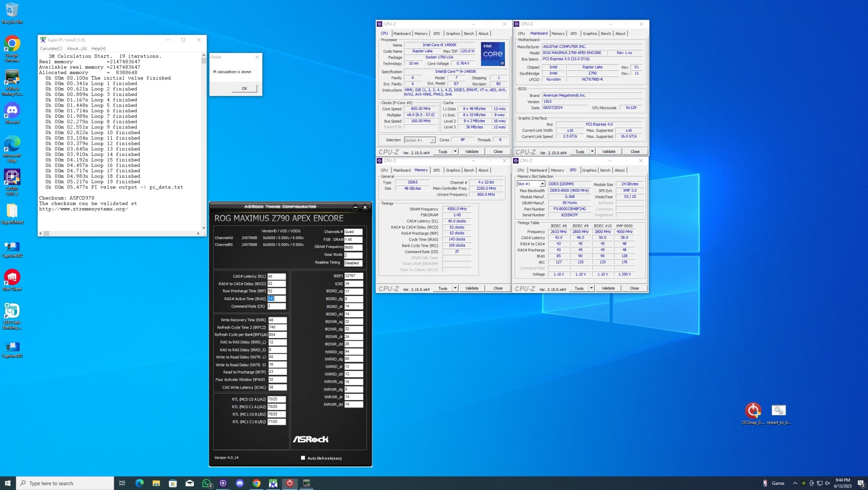Click the CAS# Latency (tCL) field

coord(277,276)
